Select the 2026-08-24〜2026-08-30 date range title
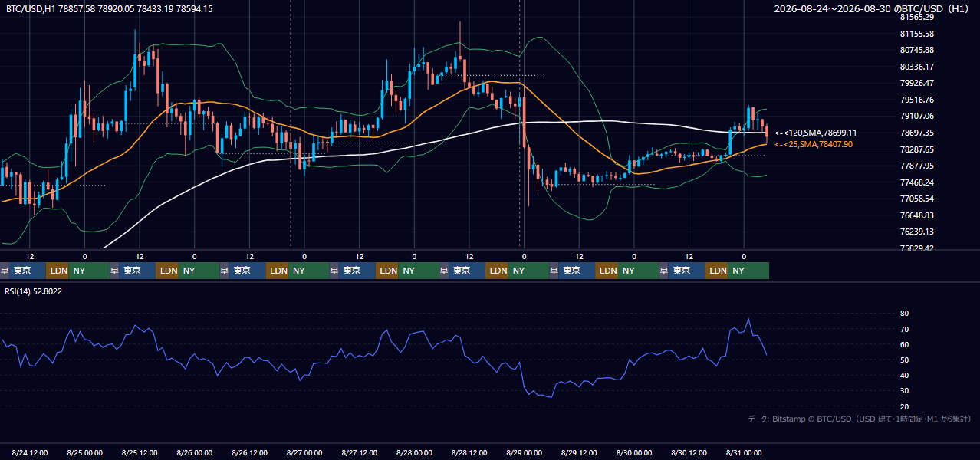This screenshot has width=980, height=460. [x=873, y=9]
